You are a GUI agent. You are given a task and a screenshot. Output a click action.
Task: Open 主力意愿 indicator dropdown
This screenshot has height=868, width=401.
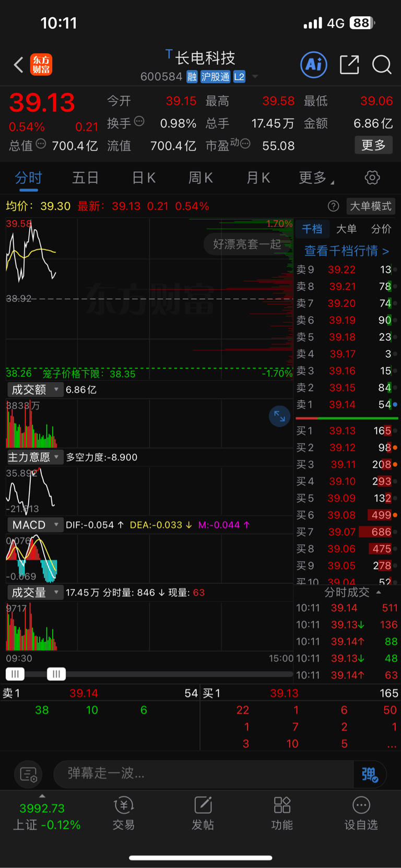tap(35, 458)
